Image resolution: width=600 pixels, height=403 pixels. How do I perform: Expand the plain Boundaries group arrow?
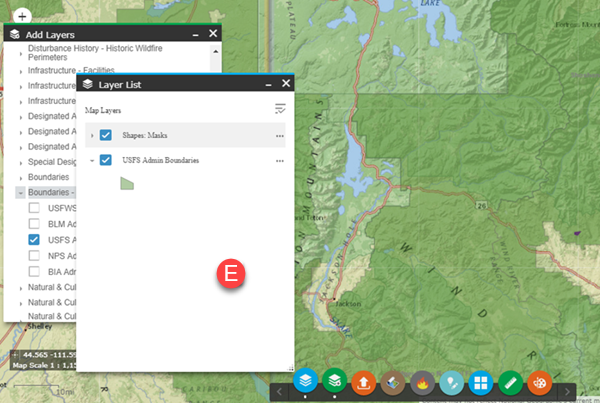[x=21, y=178]
